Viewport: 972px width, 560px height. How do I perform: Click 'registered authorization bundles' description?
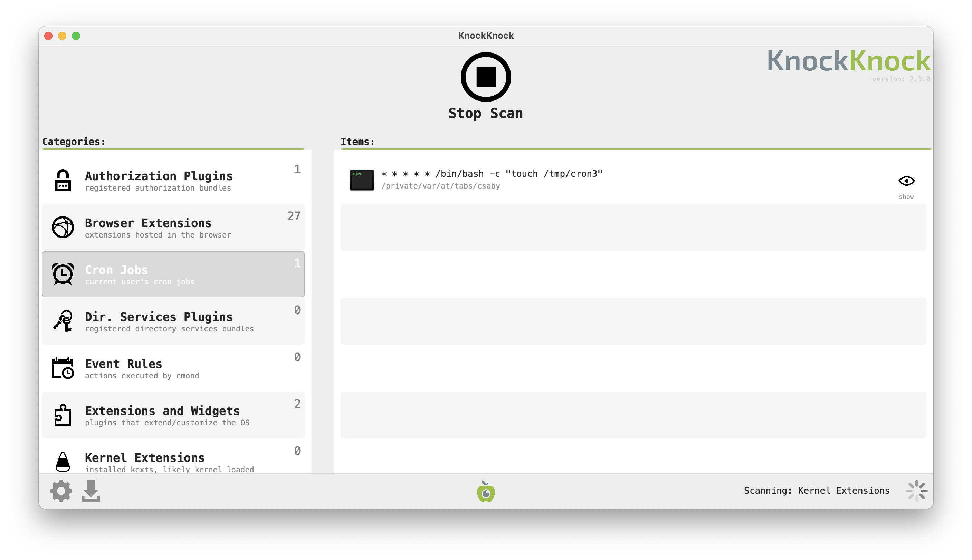pyautogui.click(x=158, y=188)
